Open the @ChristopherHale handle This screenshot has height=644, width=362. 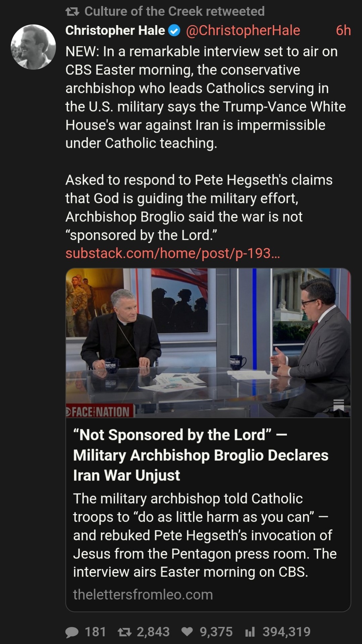pos(243,30)
